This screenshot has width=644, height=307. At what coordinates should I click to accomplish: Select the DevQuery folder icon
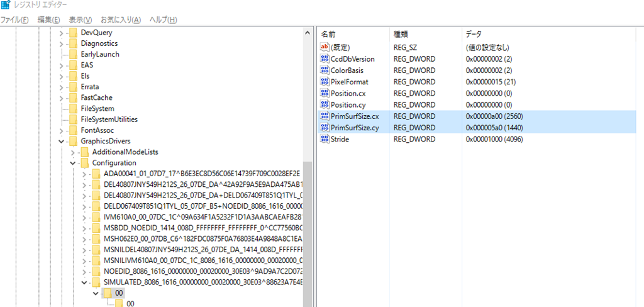coord(74,33)
